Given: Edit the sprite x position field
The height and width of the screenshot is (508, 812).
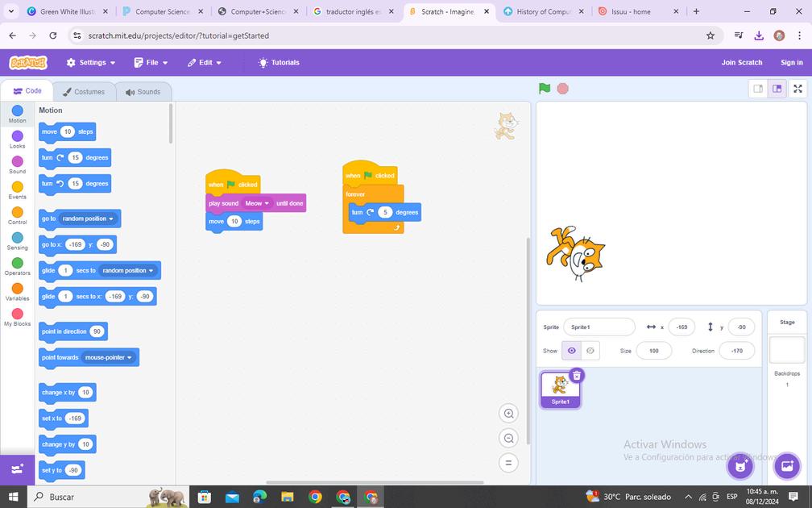Looking at the screenshot, I should (681, 327).
